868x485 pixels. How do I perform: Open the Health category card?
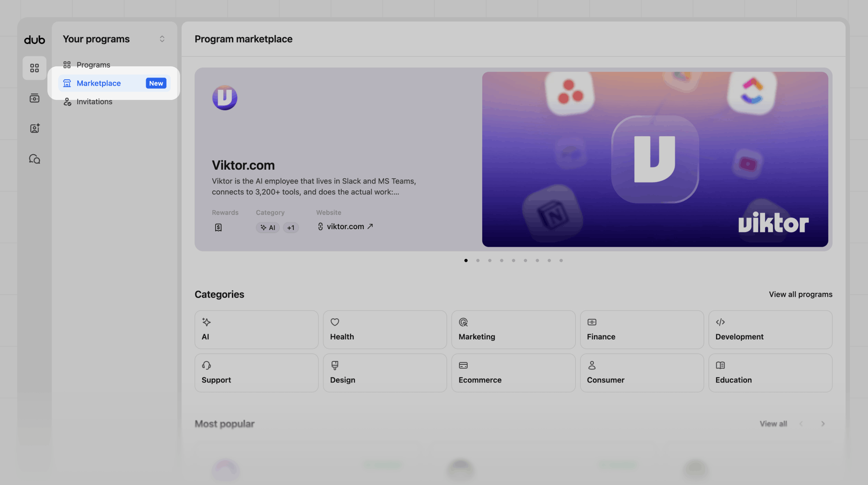[x=385, y=330]
